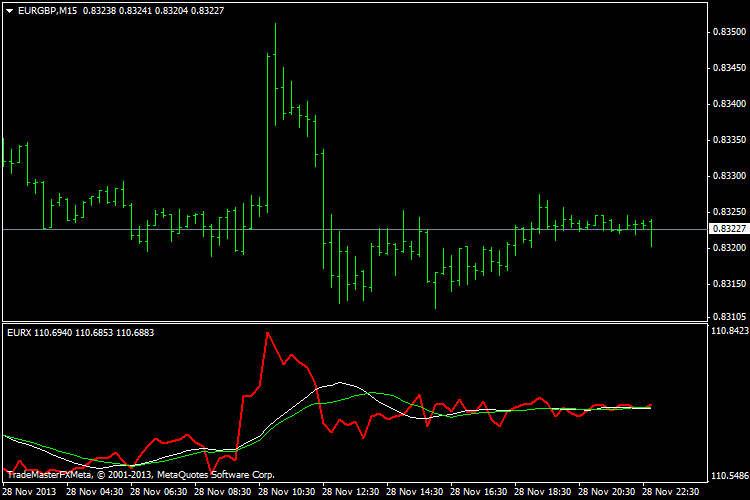This screenshot has height=500, width=750.
Task: Click the 28 Nov 10:30 time label
Action: tap(288, 492)
